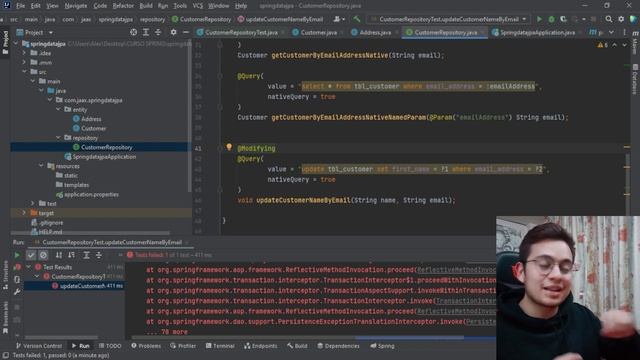This screenshot has height=360, width=640.
Task: Open the Endpoints tool window
Action: [260, 346]
